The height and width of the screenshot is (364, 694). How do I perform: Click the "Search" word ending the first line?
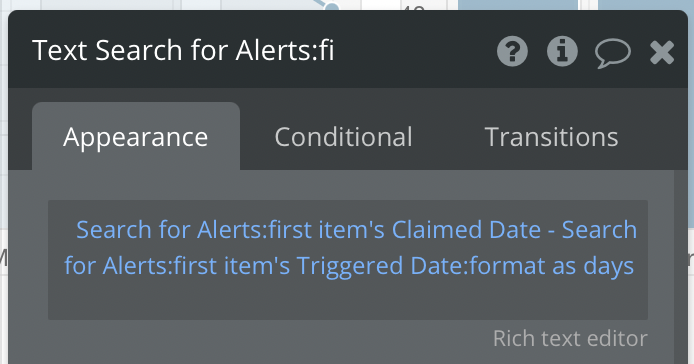point(599,230)
